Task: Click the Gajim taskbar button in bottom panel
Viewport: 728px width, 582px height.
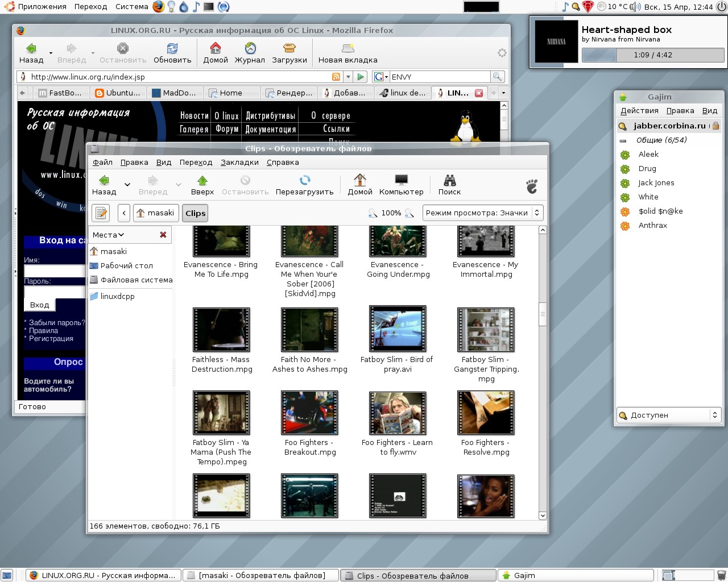Action: (577, 575)
